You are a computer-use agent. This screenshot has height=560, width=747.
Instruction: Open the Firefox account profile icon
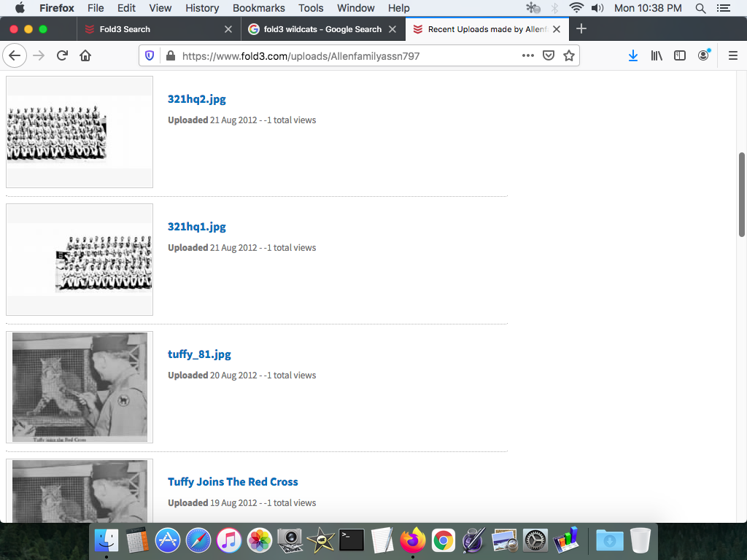(x=703, y=55)
